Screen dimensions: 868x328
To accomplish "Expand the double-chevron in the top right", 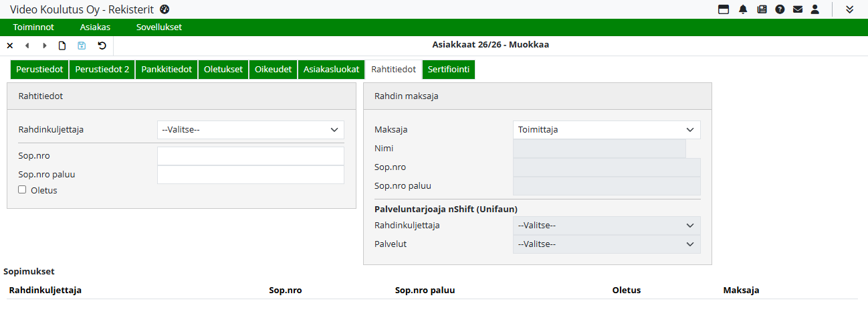I will (849, 9).
